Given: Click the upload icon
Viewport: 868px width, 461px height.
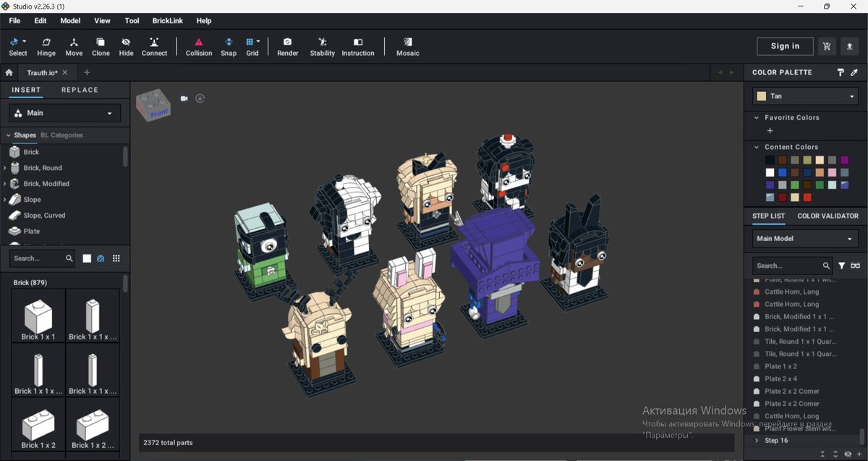Looking at the screenshot, I should click(849, 46).
